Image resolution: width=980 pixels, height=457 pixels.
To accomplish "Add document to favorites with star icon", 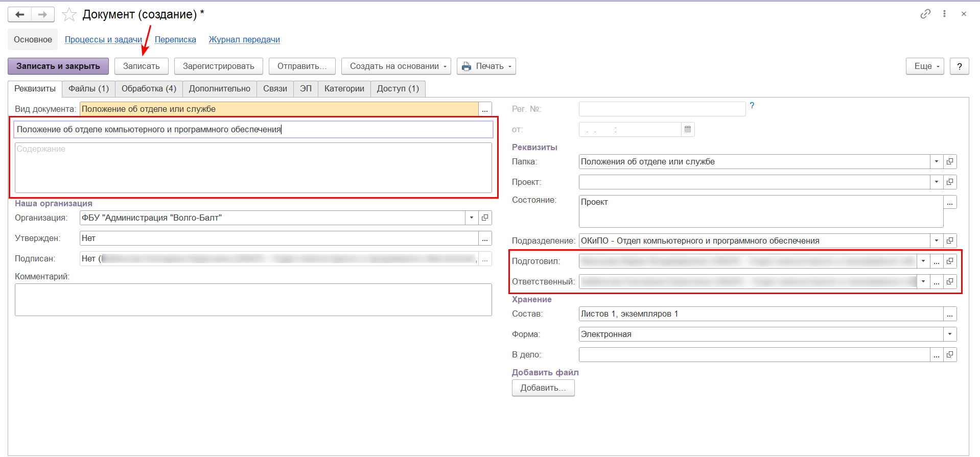I will [69, 15].
